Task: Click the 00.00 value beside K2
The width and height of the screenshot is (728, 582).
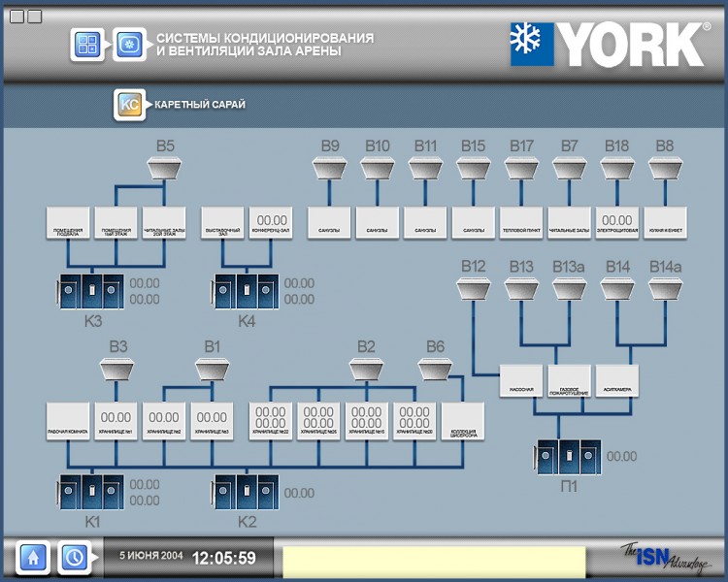Action: (x=299, y=493)
